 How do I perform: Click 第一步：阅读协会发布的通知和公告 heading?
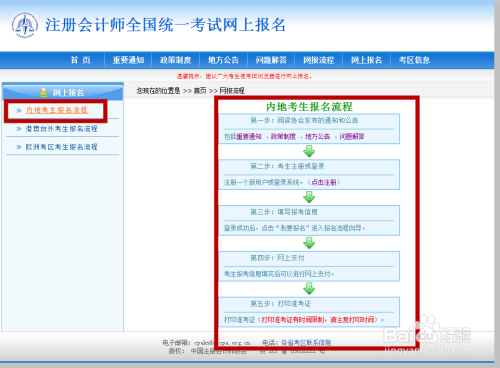click(x=304, y=120)
